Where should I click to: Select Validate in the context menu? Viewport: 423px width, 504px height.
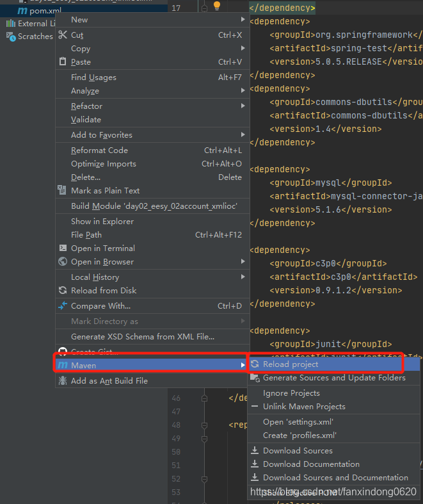(x=152, y=120)
